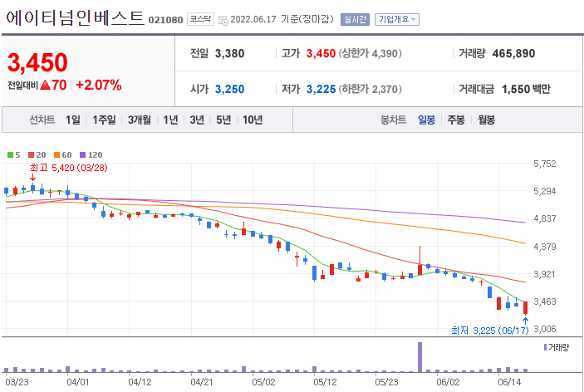Select the 3개월 line chart tab
The width and height of the screenshot is (584, 392).
point(140,120)
